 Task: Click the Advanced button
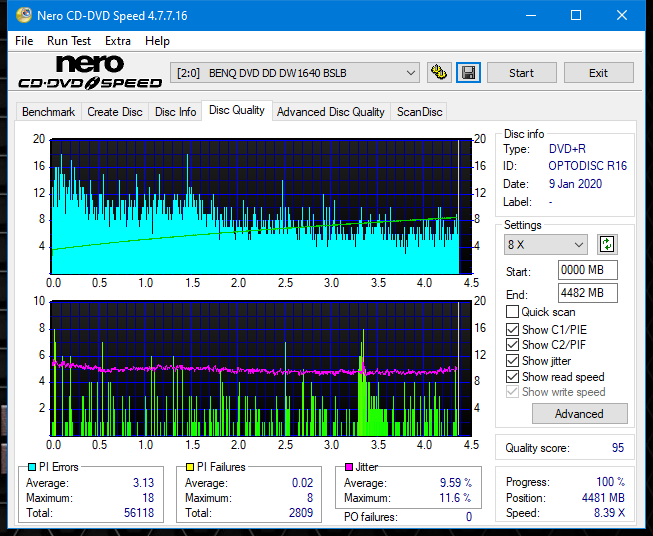[x=579, y=413]
